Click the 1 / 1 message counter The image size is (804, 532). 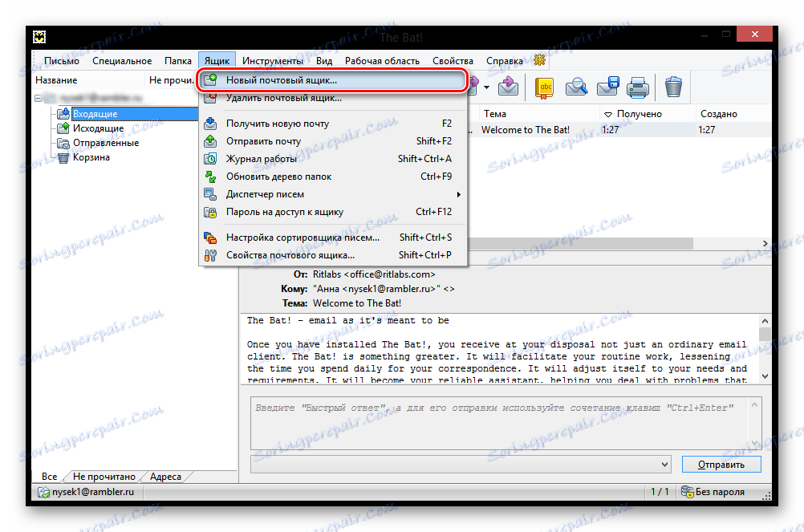pos(660,492)
